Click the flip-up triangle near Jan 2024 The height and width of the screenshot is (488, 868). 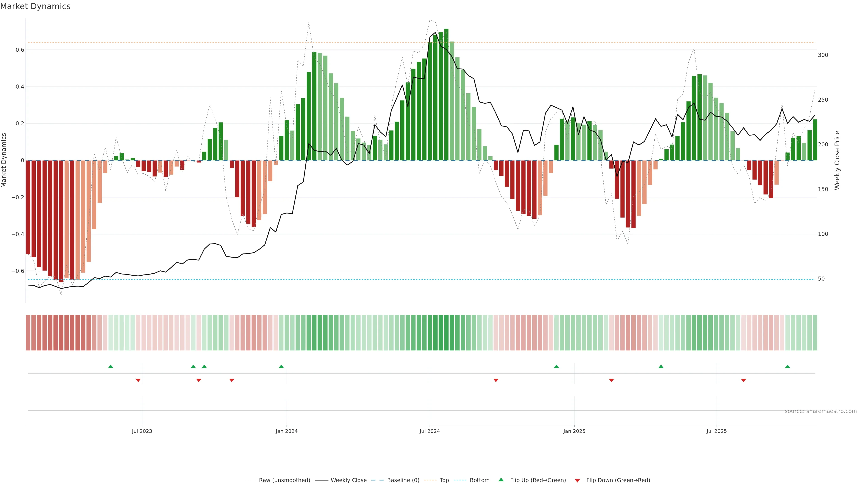tap(281, 366)
